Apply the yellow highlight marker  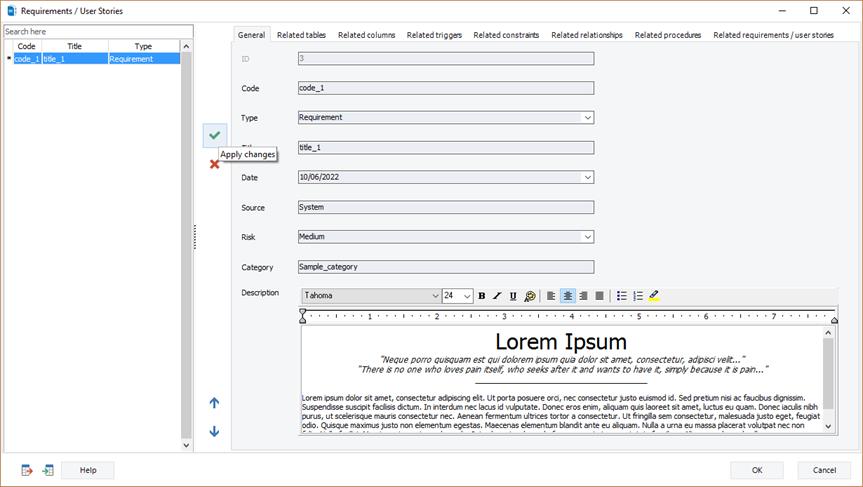(654, 296)
